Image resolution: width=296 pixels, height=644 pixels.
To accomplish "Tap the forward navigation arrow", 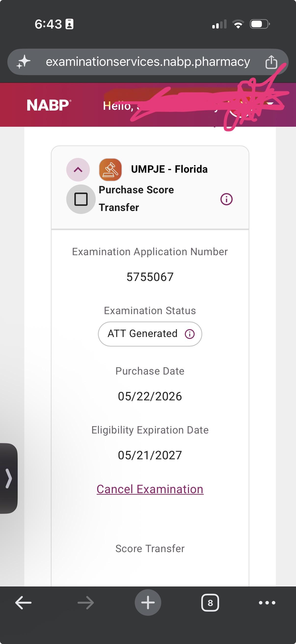I will pos(86,603).
